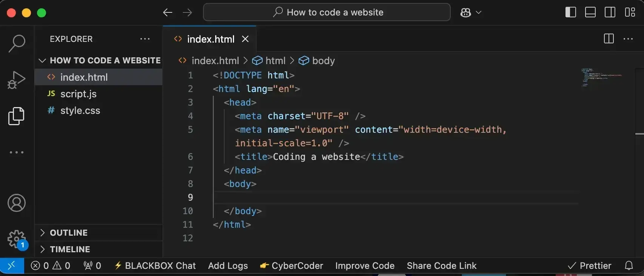
Task: Toggle the primary side bar visibility
Action: coord(570,12)
